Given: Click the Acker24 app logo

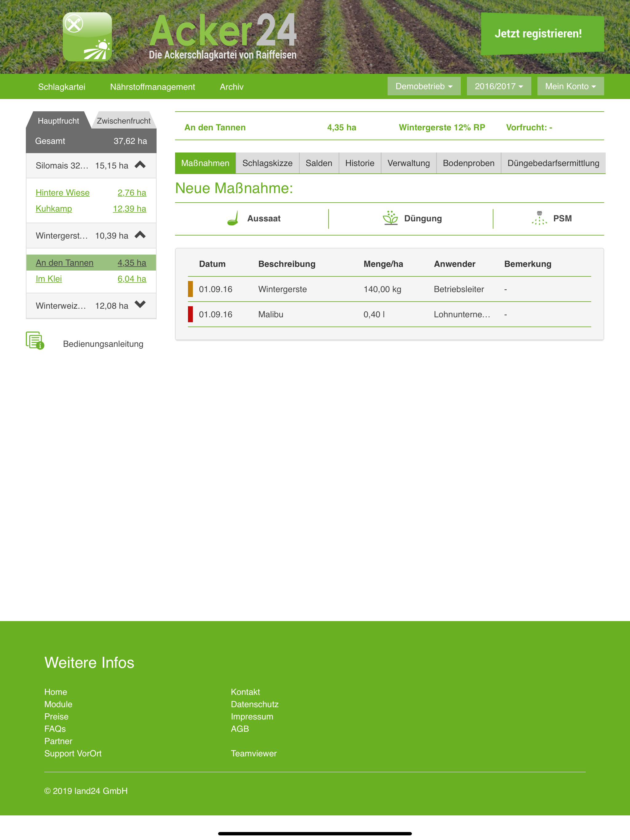Looking at the screenshot, I should click(x=87, y=37).
